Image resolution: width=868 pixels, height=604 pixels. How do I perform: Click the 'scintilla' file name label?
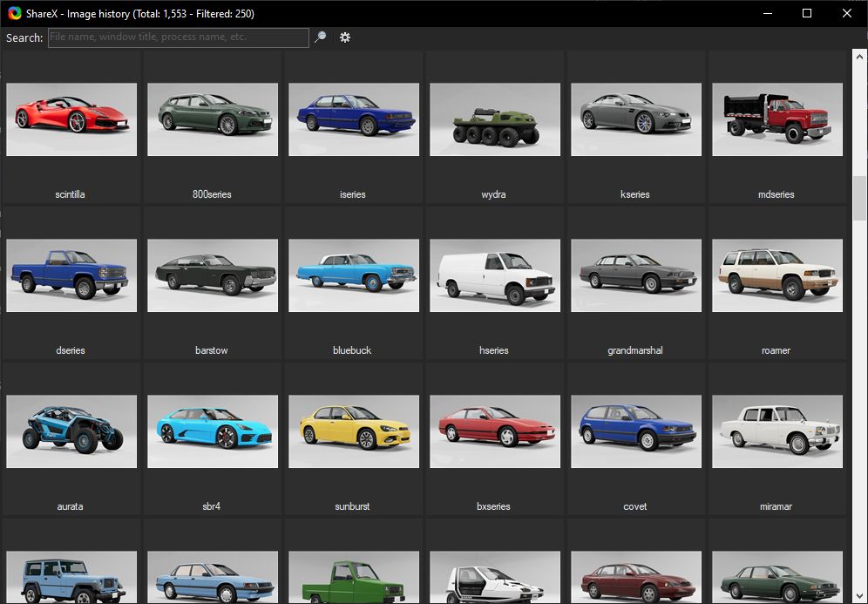pos(71,194)
